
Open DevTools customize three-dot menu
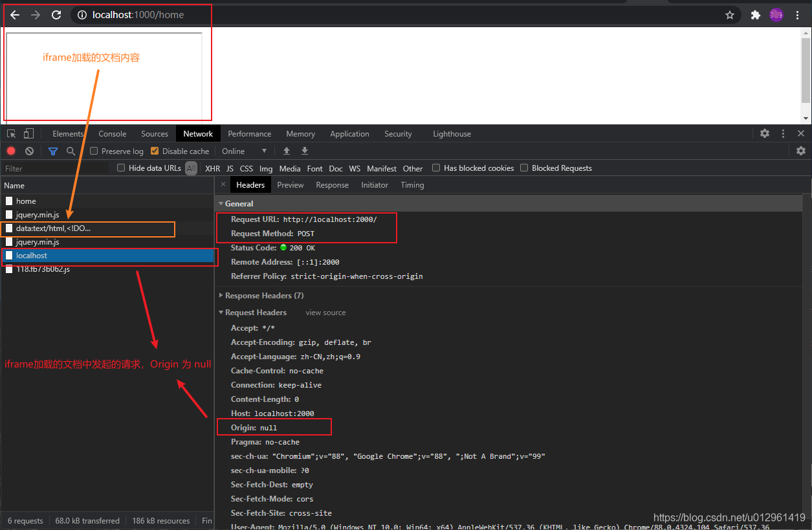point(783,133)
